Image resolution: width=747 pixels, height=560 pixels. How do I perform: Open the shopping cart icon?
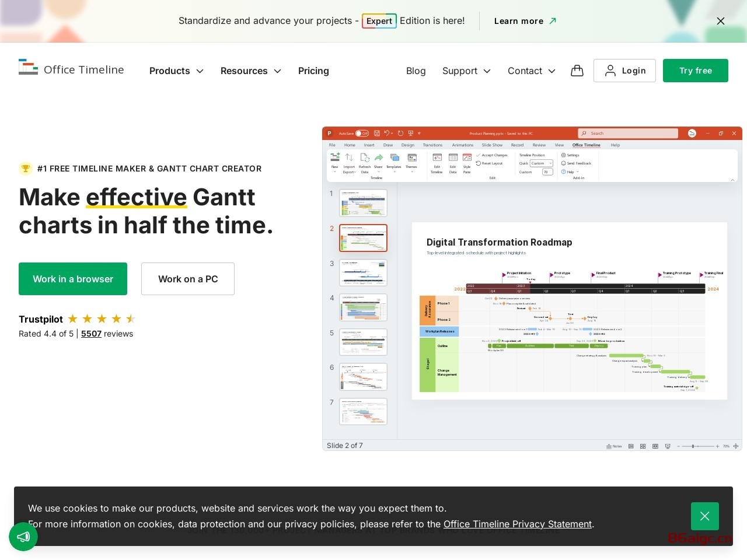(x=577, y=71)
